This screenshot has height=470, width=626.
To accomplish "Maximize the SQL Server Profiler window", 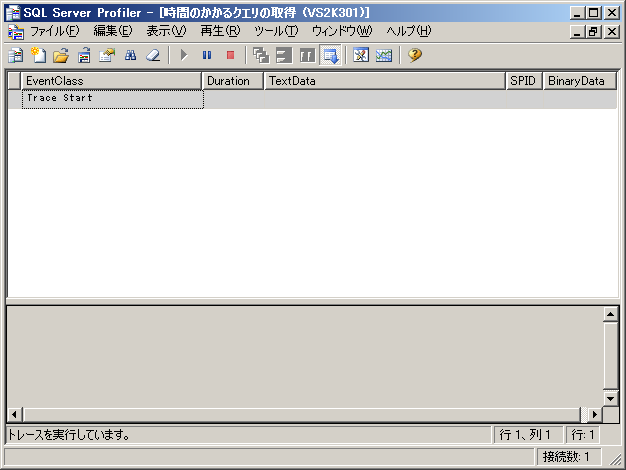I will click(593, 13).
